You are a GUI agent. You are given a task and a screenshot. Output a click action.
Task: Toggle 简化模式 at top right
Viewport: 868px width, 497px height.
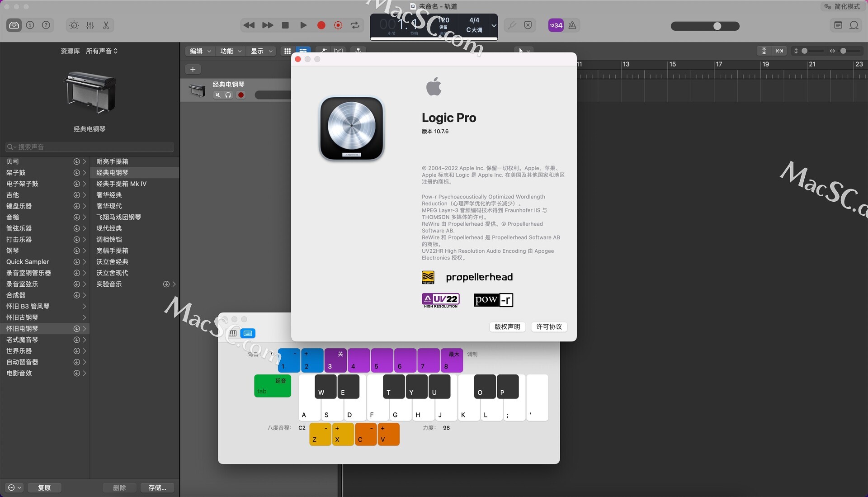point(842,6)
